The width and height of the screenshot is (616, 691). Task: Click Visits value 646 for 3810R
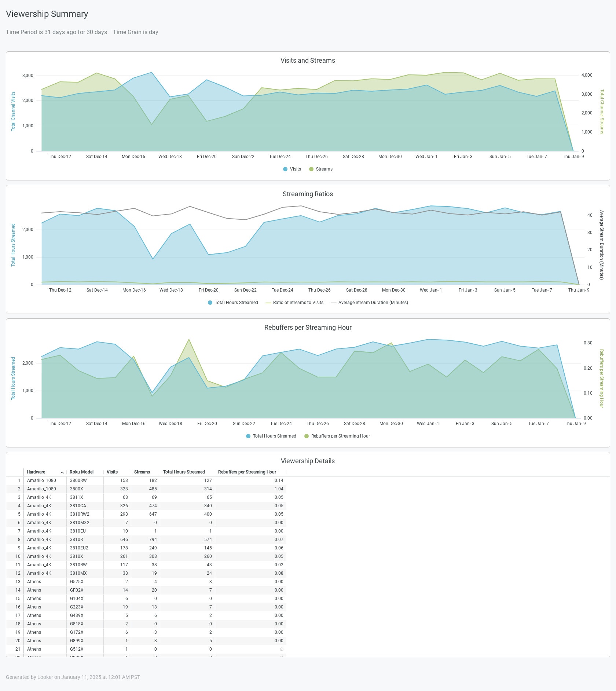[124, 540]
